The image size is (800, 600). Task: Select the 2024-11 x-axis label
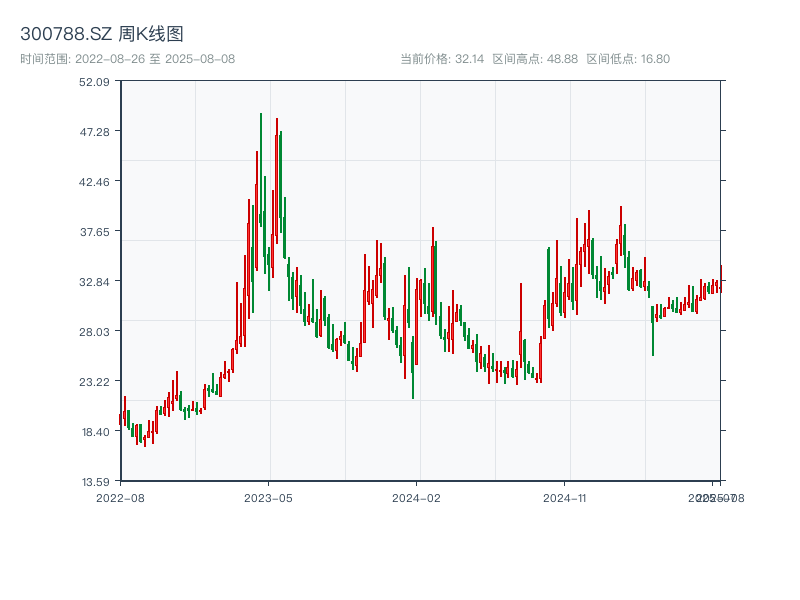[x=563, y=497]
